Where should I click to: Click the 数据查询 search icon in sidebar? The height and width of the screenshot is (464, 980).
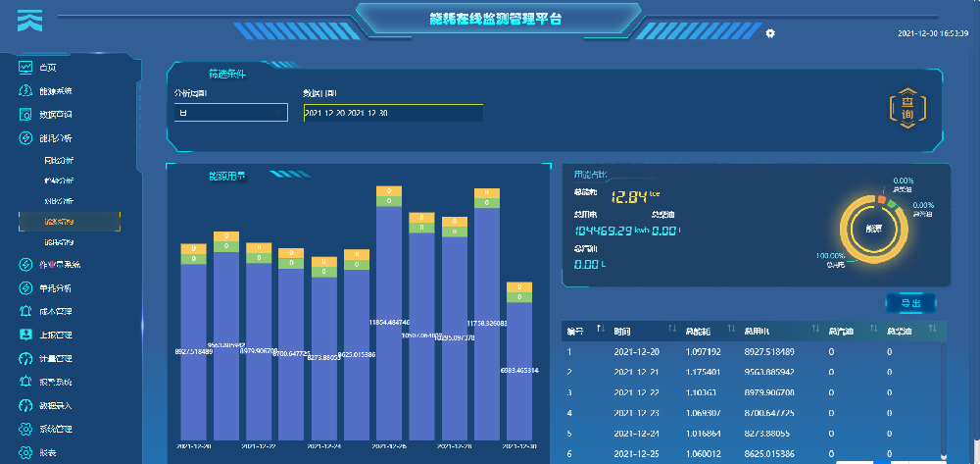(x=25, y=115)
